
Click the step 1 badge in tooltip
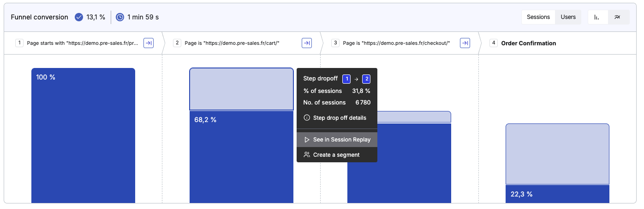click(346, 79)
